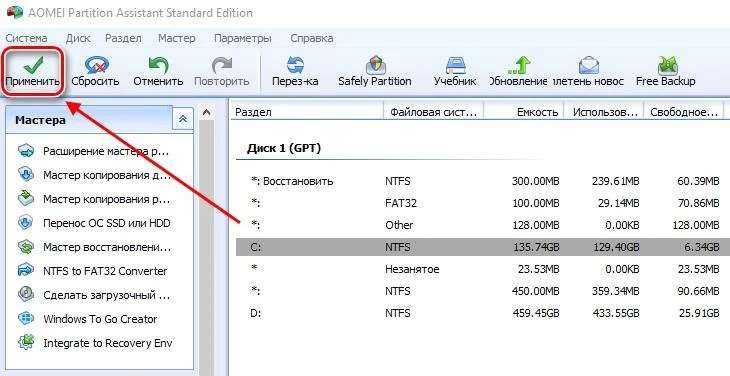Open the Система menu

[27, 38]
